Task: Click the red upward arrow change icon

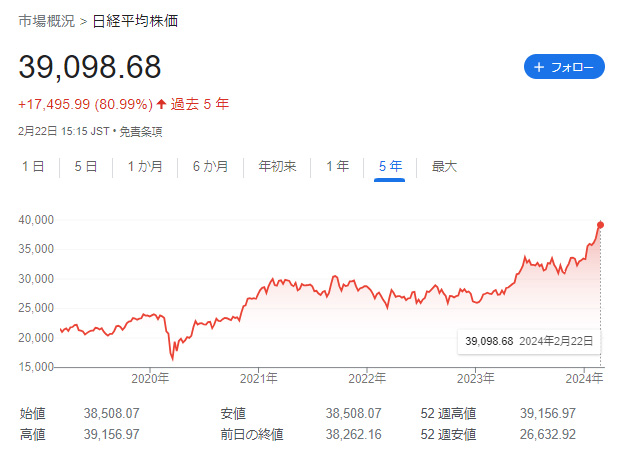Action: pyautogui.click(x=161, y=104)
